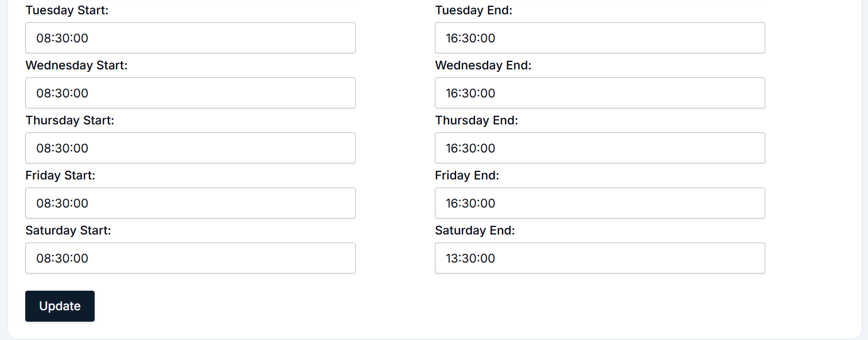Click the Tuesday End label
Screen dimensions: 868x340
click(x=473, y=10)
